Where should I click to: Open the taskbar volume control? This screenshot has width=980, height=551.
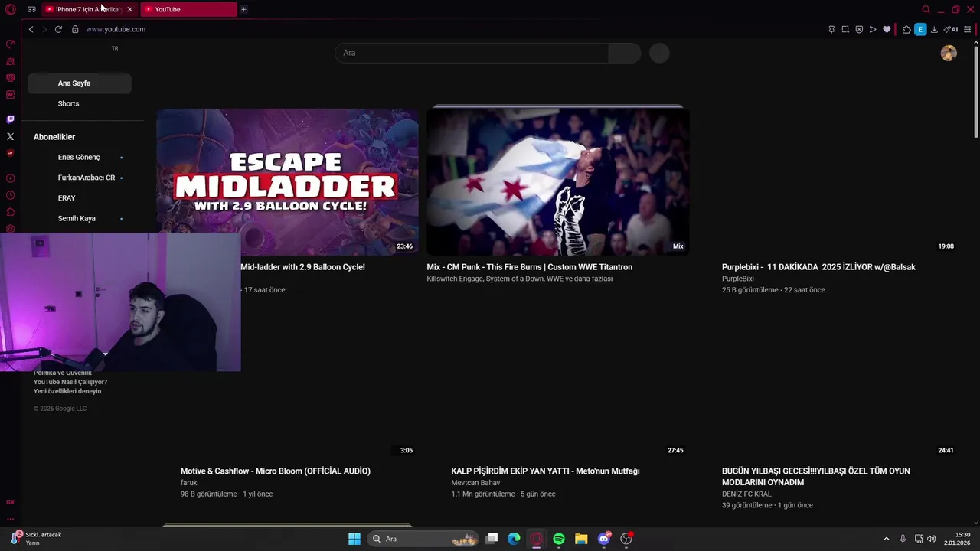coord(931,539)
